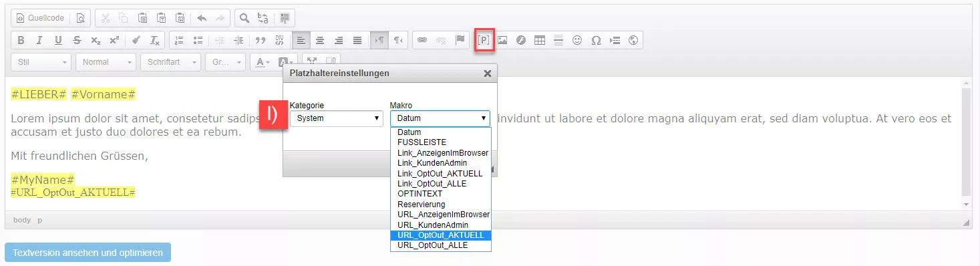Click the block quote icon
980x266 pixels.
(261, 40)
